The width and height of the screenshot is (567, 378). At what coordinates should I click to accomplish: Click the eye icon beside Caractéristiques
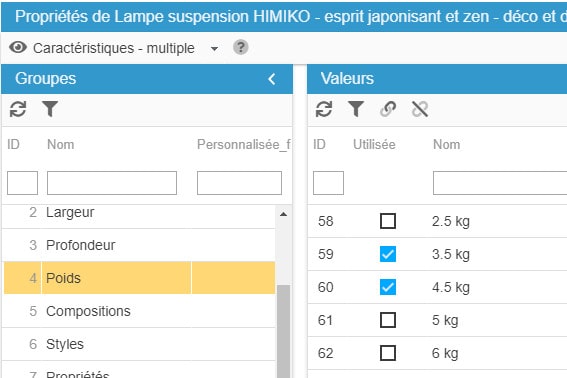coord(18,47)
